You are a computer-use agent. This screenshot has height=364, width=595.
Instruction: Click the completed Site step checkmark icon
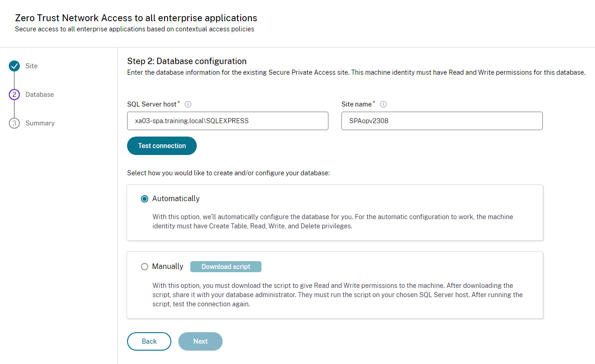click(14, 66)
